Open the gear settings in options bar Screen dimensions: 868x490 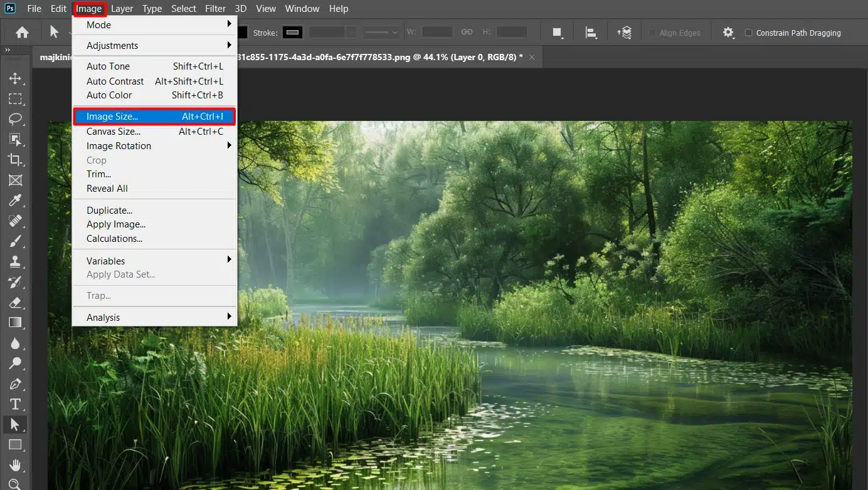(728, 33)
